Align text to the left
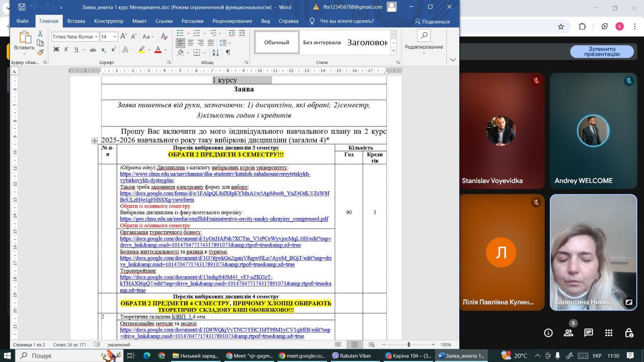 point(180,43)
